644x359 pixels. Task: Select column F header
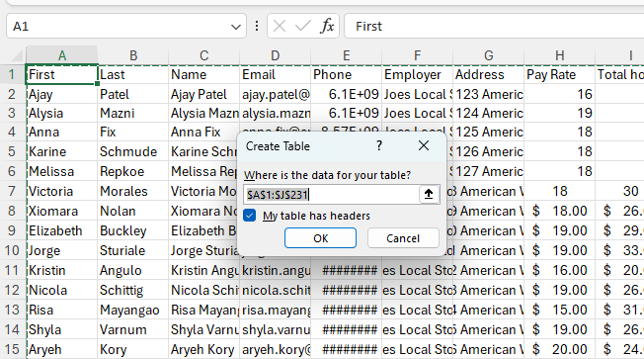click(x=417, y=55)
